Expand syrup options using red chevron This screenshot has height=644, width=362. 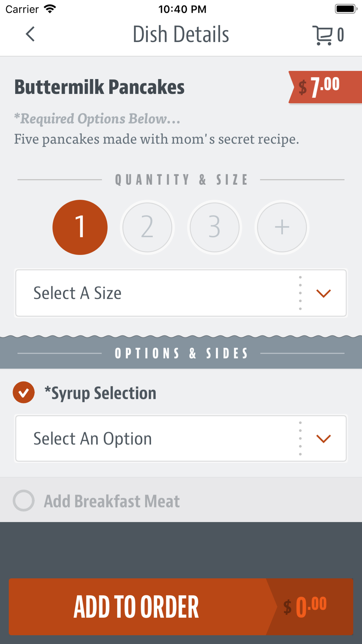tap(323, 439)
